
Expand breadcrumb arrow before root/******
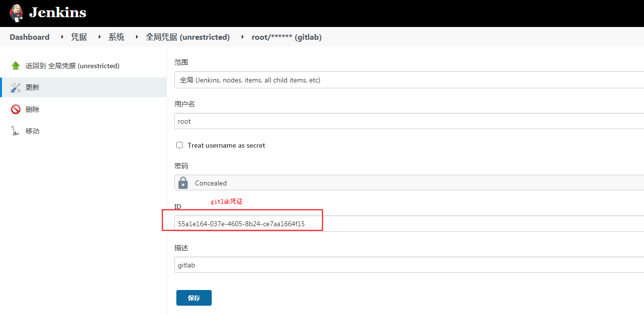242,37
